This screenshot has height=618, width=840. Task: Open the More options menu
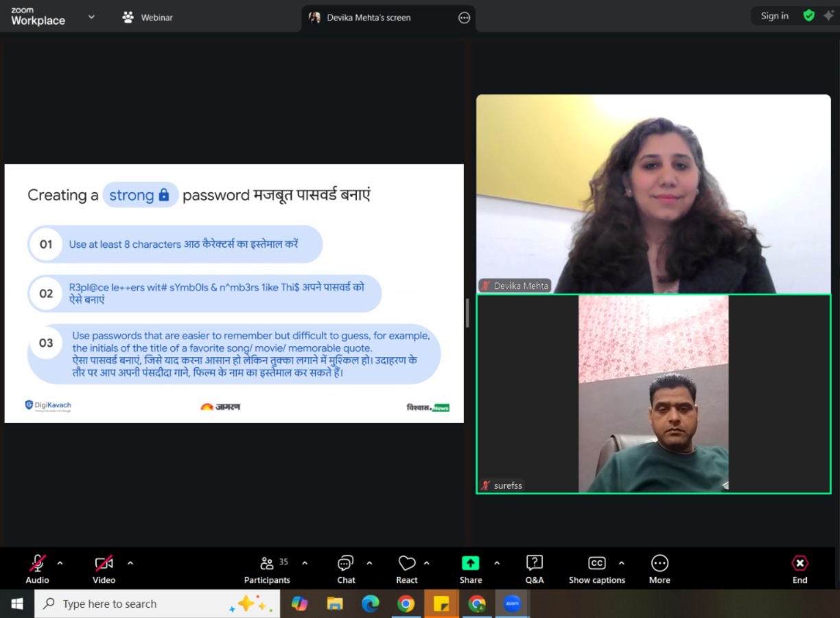[660, 570]
